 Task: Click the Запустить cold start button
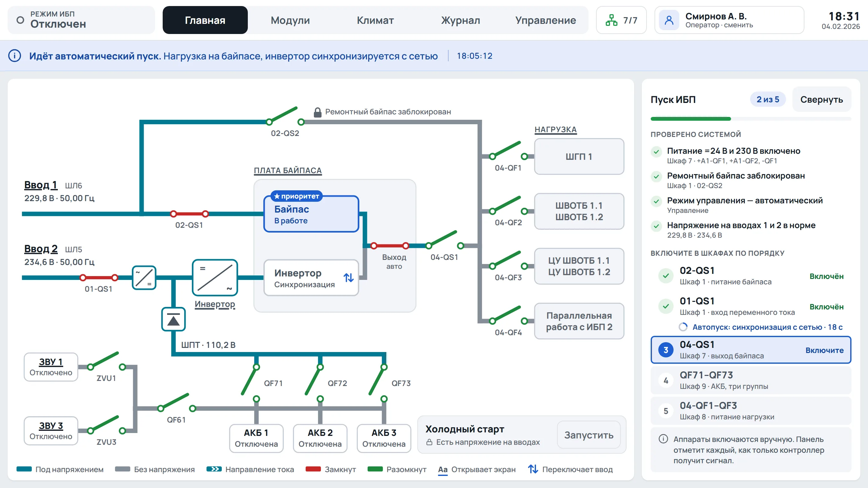tap(589, 435)
